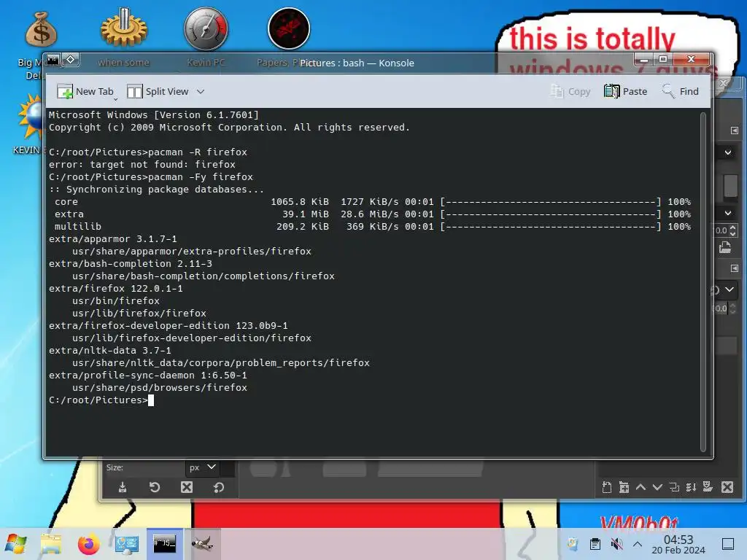Delete the layer in GIMP layers panel
747x560 pixels.
pos(727,487)
